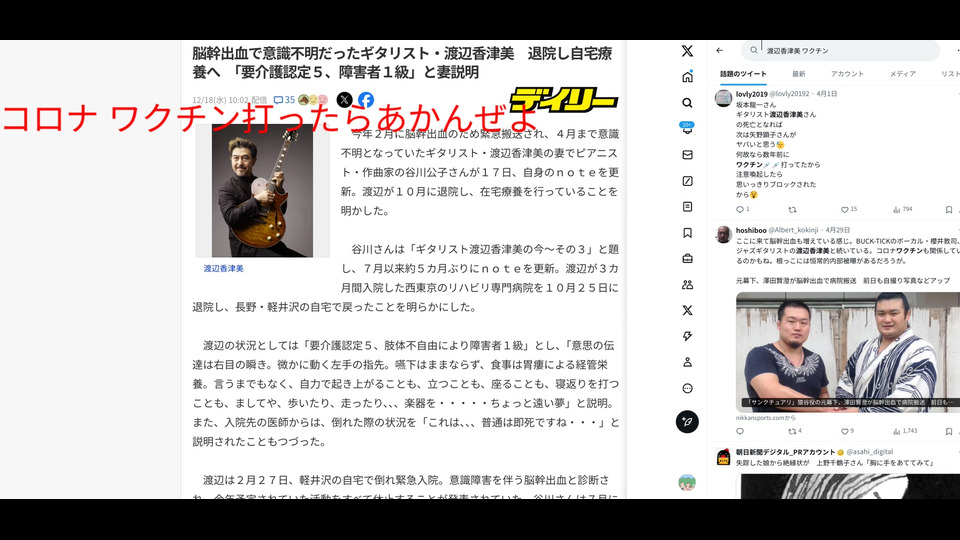Open the Grok slash icon in the sidebar
Viewport: 960px width, 540px height.
click(687, 181)
